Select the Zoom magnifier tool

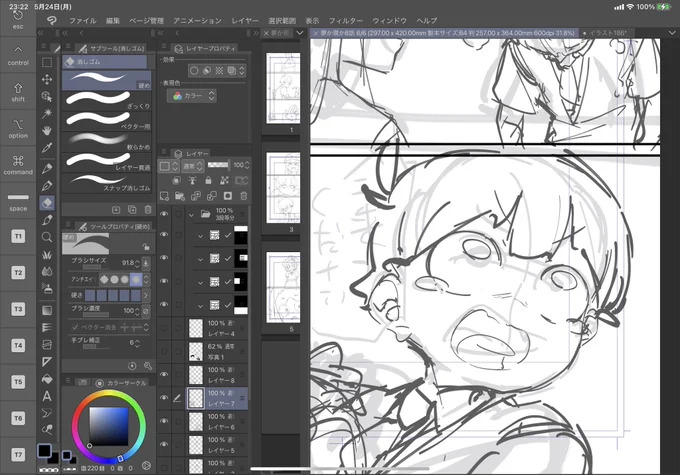pos(47,237)
